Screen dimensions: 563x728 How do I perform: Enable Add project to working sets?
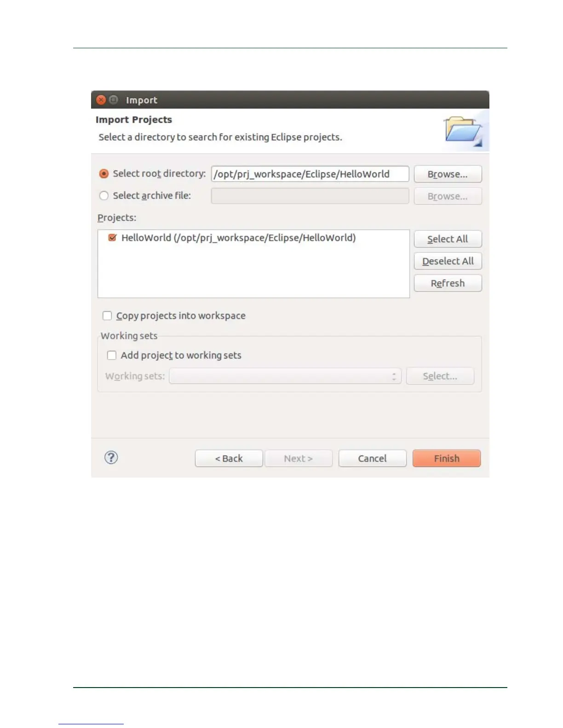coord(112,355)
